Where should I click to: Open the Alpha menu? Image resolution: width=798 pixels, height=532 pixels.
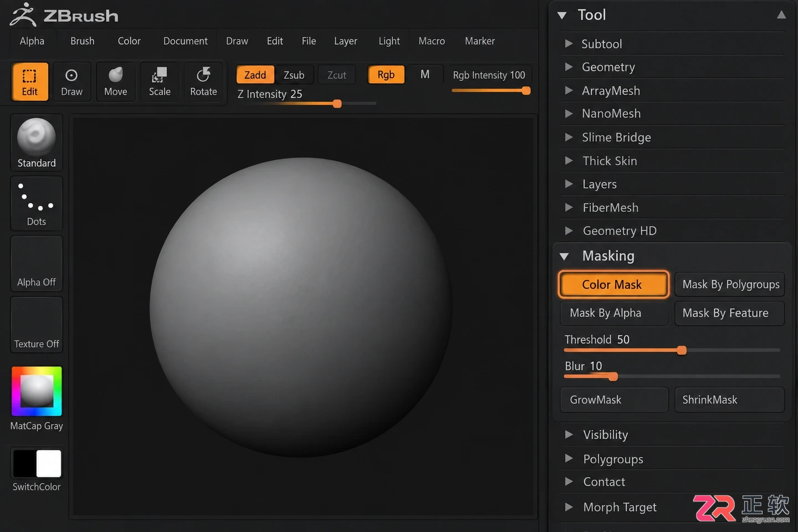[32, 41]
